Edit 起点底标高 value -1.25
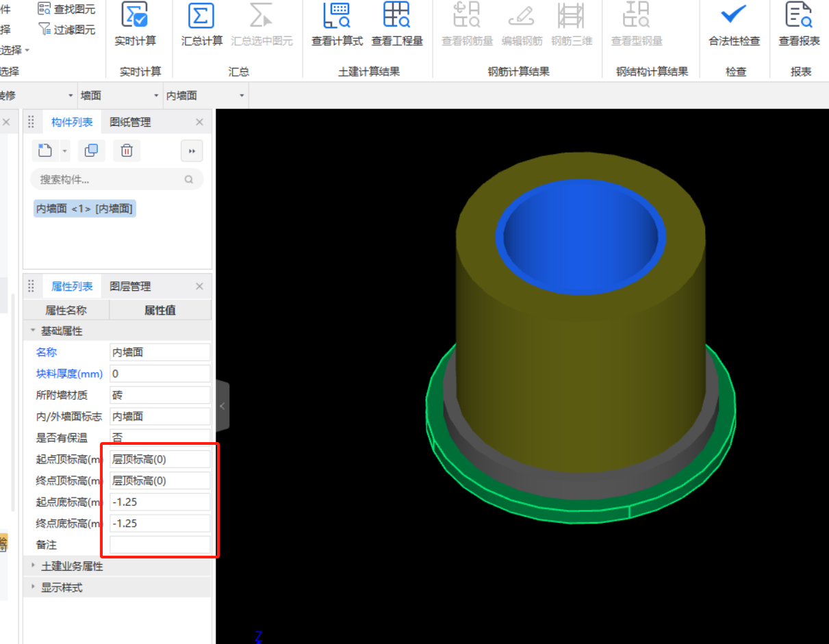The image size is (829, 644). pos(160,502)
